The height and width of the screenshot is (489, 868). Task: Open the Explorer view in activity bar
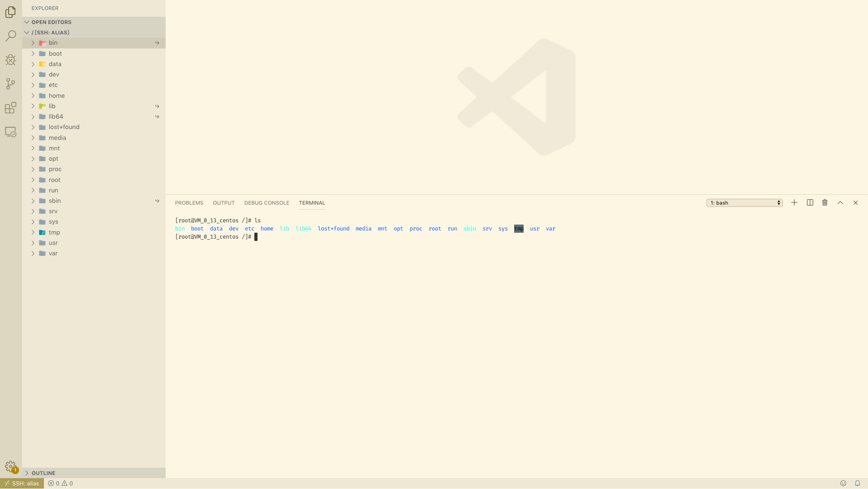pos(10,12)
